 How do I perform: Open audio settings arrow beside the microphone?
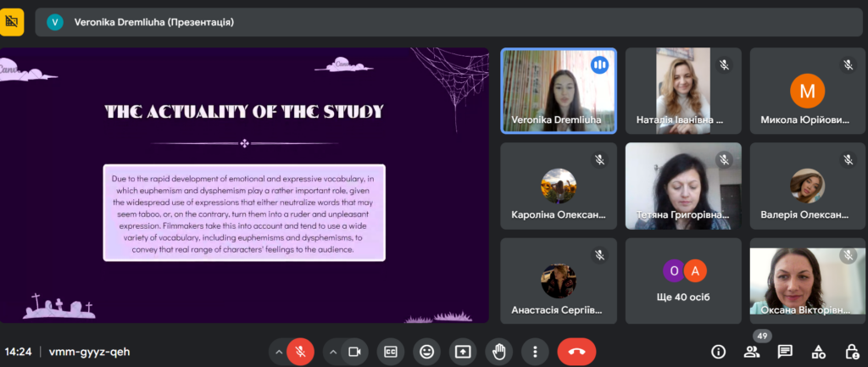click(278, 351)
